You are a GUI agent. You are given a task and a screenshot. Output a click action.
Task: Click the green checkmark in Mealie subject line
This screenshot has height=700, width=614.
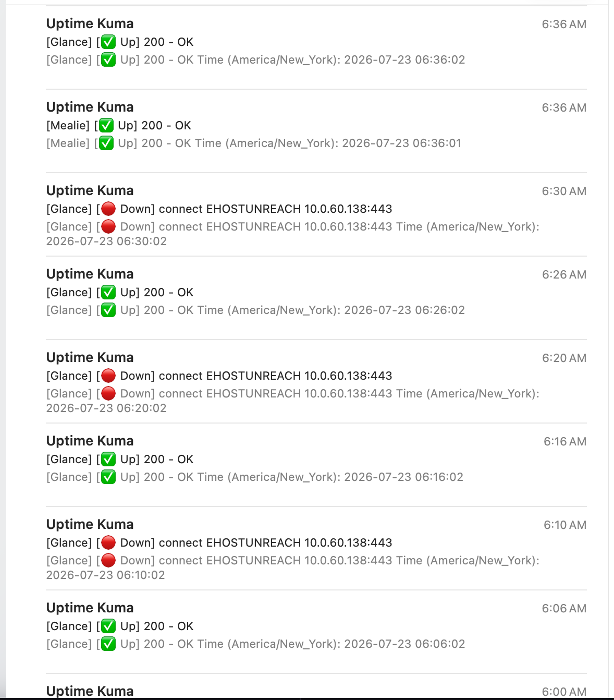106,125
